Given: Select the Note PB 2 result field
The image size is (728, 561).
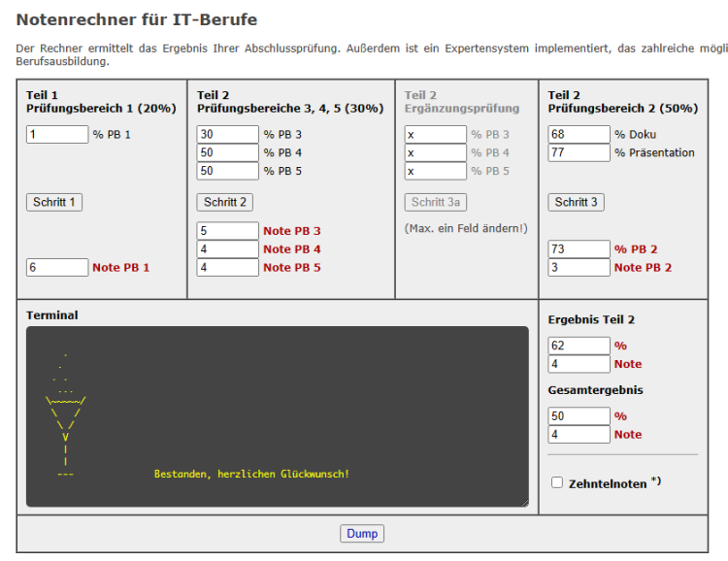Looking at the screenshot, I should [x=579, y=267].
